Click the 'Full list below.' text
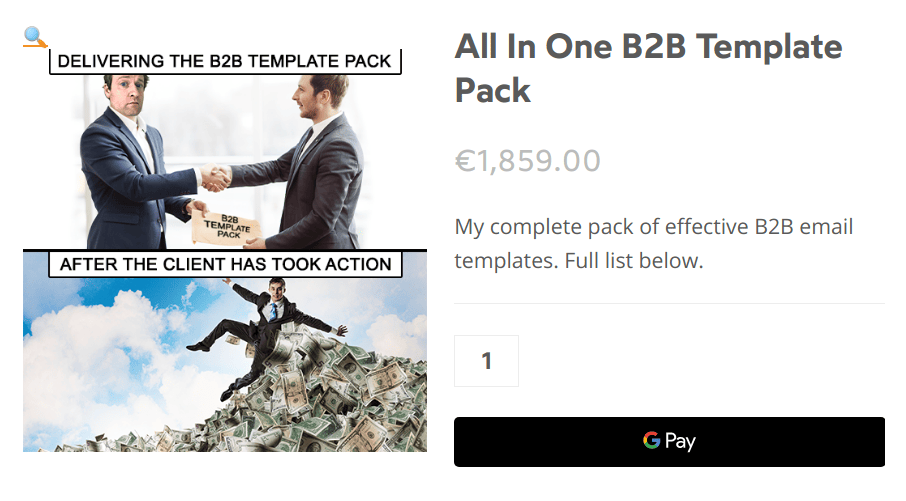The image size is (906, 501). tap(634, 261)
